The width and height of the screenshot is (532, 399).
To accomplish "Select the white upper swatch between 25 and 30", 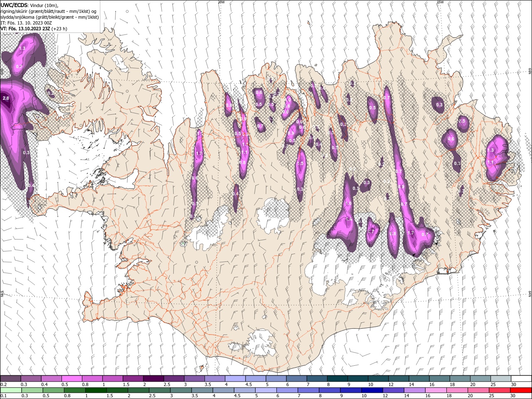I will point(501,379).
